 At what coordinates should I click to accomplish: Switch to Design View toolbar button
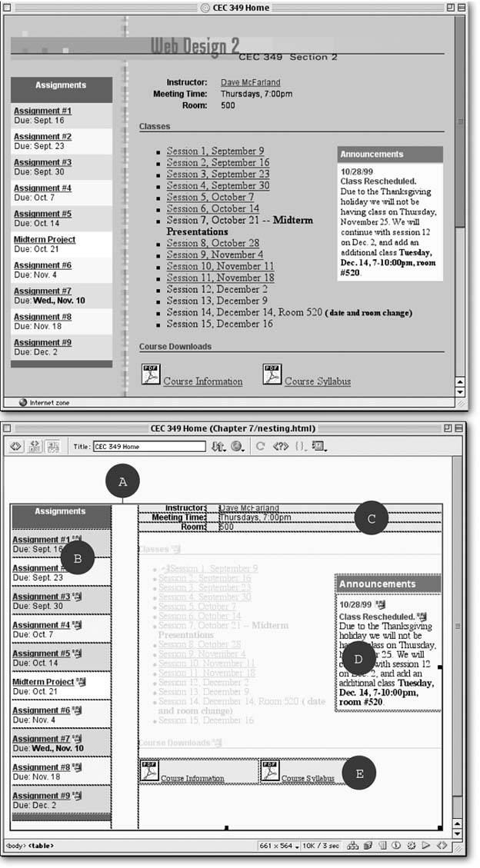point(52,446)
